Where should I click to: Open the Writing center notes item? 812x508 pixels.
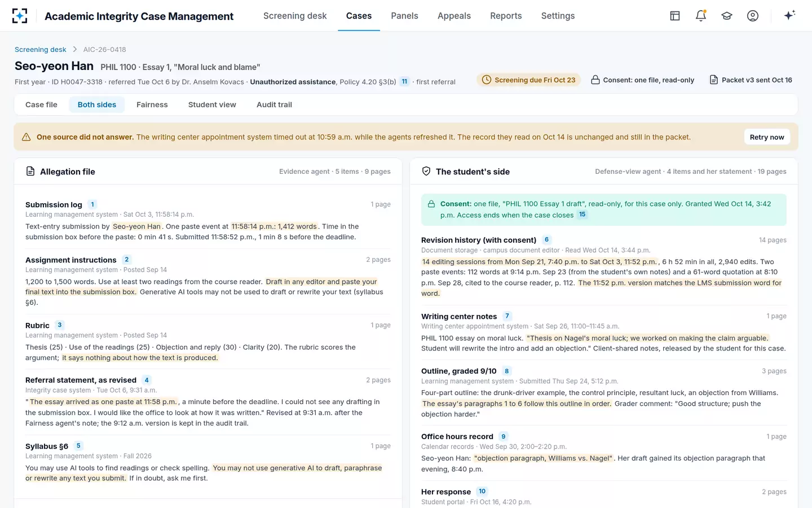459,316
